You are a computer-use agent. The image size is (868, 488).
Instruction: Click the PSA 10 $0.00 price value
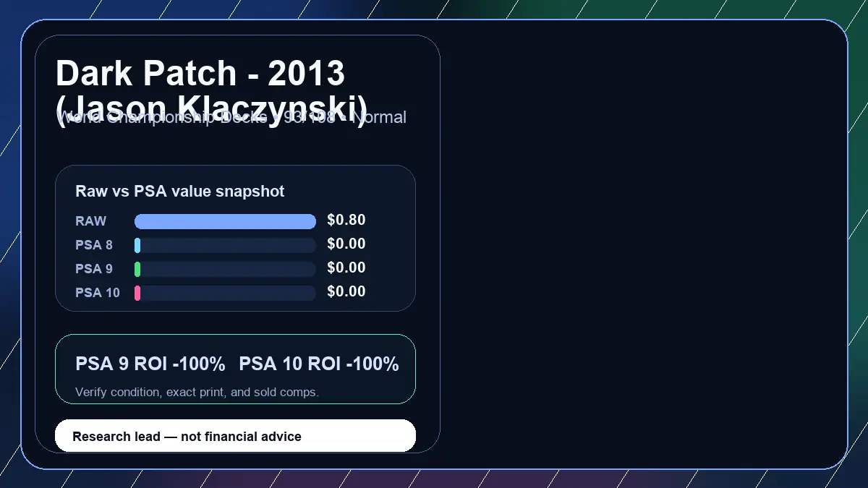[346, 292]
